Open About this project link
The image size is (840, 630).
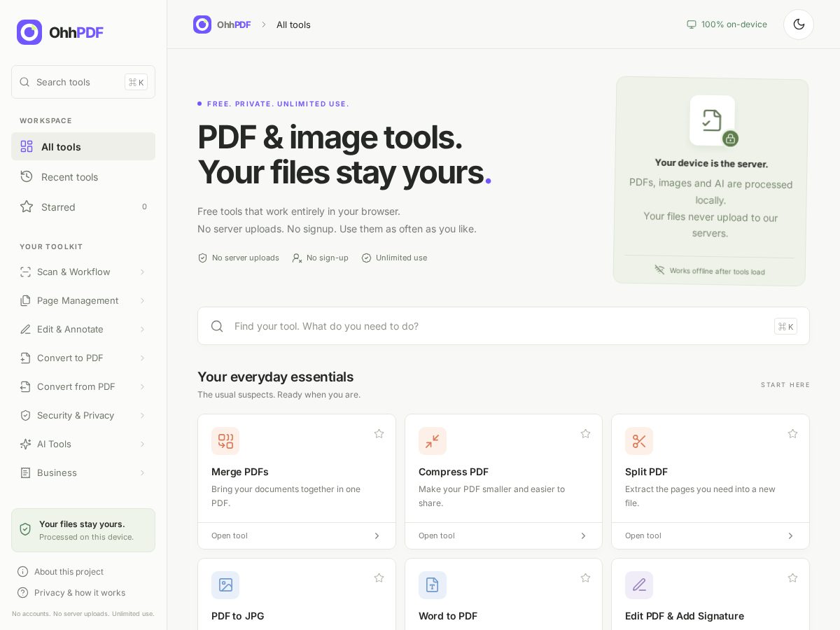[61, 572]
